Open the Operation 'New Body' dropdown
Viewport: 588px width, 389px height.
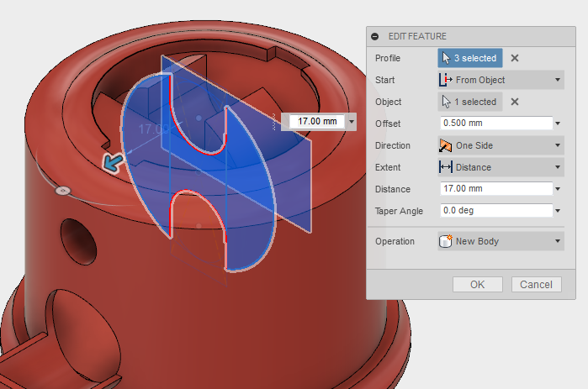tap(501, 241)
